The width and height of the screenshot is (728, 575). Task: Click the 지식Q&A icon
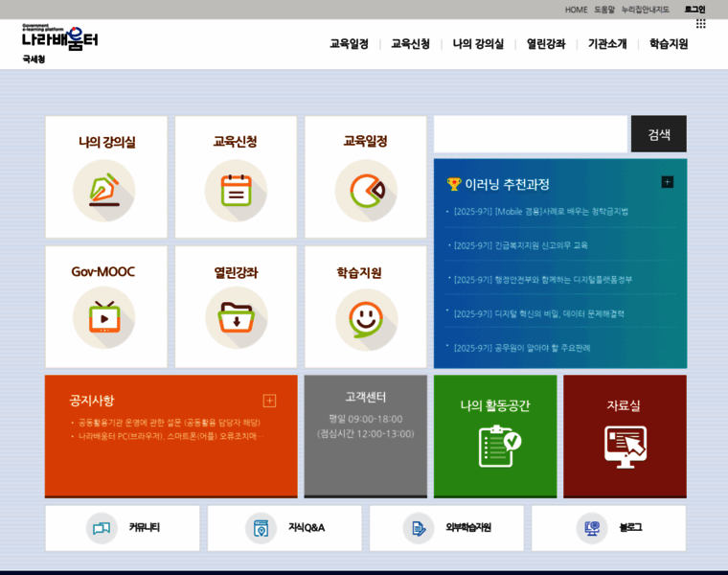[261, 528]
